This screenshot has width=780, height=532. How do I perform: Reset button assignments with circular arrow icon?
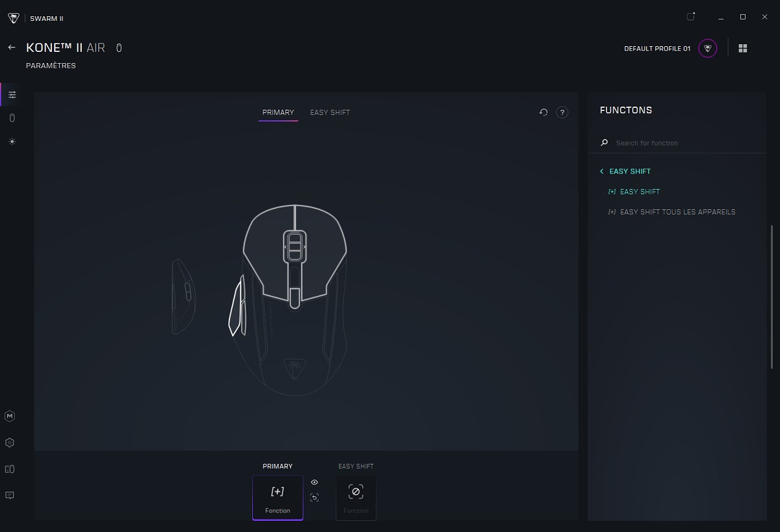coord(543,112)
